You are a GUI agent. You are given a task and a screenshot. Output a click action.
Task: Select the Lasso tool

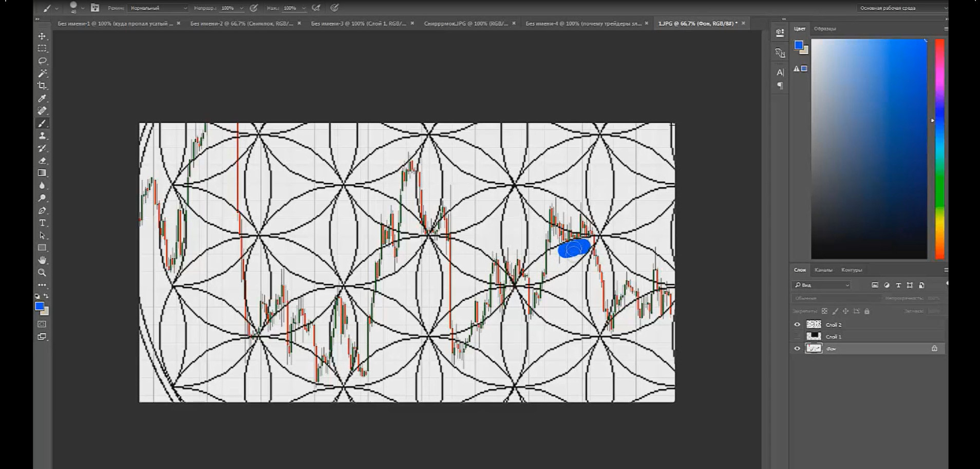pyautogui.click(x=42, y=61)
